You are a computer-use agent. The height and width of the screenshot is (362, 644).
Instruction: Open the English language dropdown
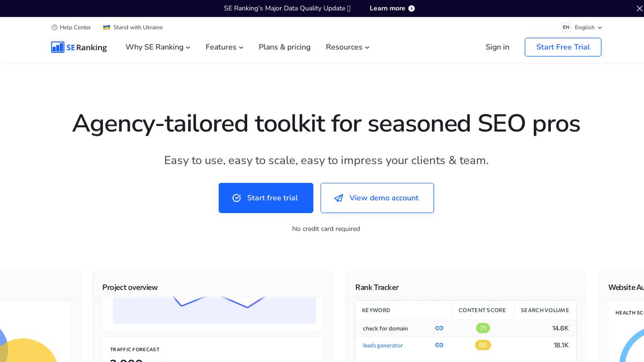click(588, 27)
